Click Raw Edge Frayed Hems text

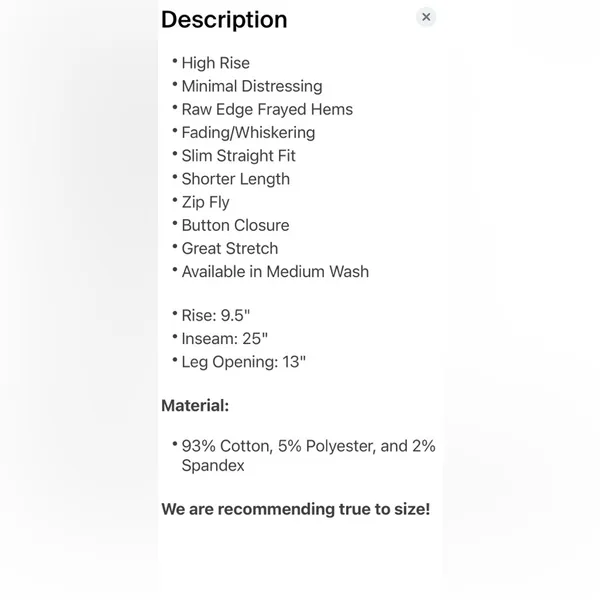click(267, 109)
